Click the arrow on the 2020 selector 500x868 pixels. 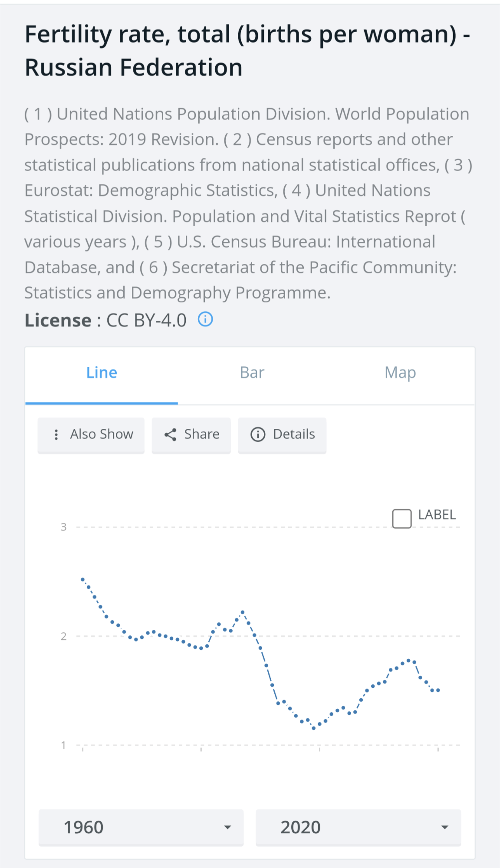[444, 828]
